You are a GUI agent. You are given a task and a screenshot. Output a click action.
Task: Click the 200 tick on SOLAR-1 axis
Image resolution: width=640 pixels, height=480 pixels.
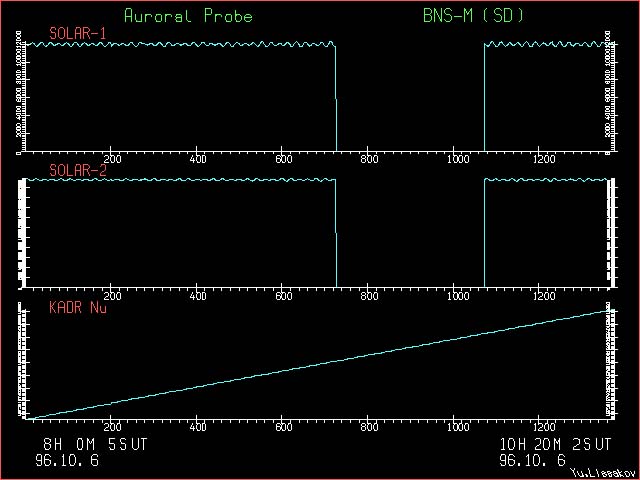pos(112,160)
